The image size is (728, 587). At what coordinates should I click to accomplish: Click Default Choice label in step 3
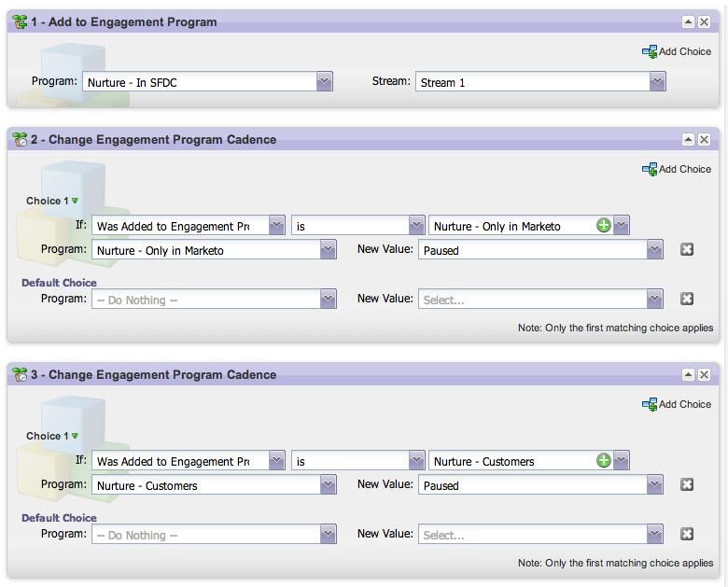click(59, 517)
